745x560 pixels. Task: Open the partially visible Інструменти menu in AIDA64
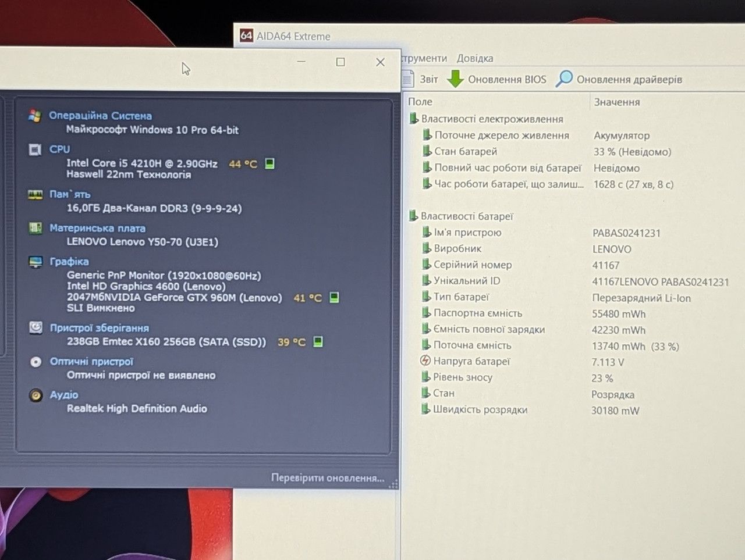pyautogui.click(x=424, y=58)
